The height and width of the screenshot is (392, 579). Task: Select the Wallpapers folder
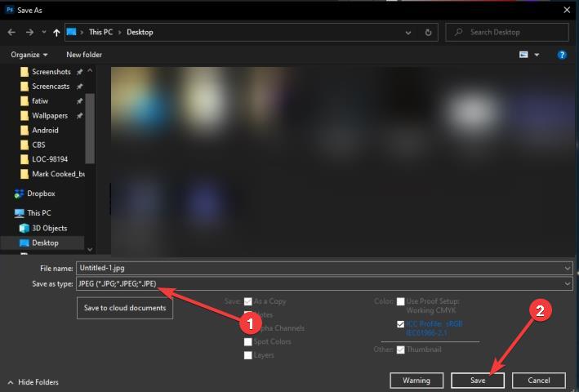tap(50, 115)
